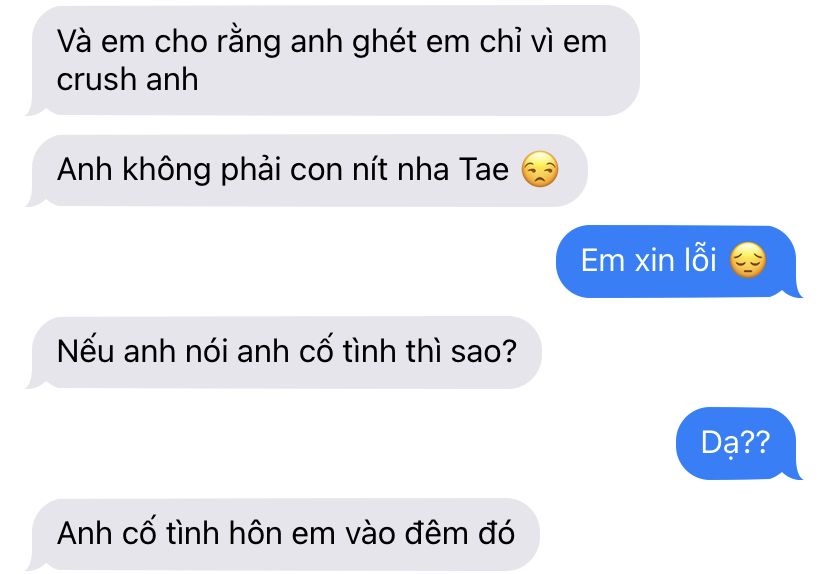This screenshot has height=574, width=828.
Task: Select the blue Dạ?? message bubble
Action: 739,443
